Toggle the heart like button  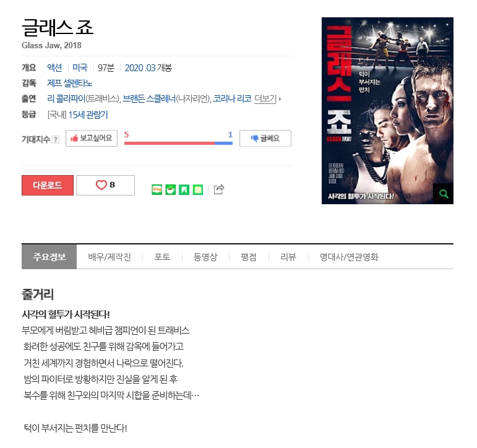click(105, 185)
